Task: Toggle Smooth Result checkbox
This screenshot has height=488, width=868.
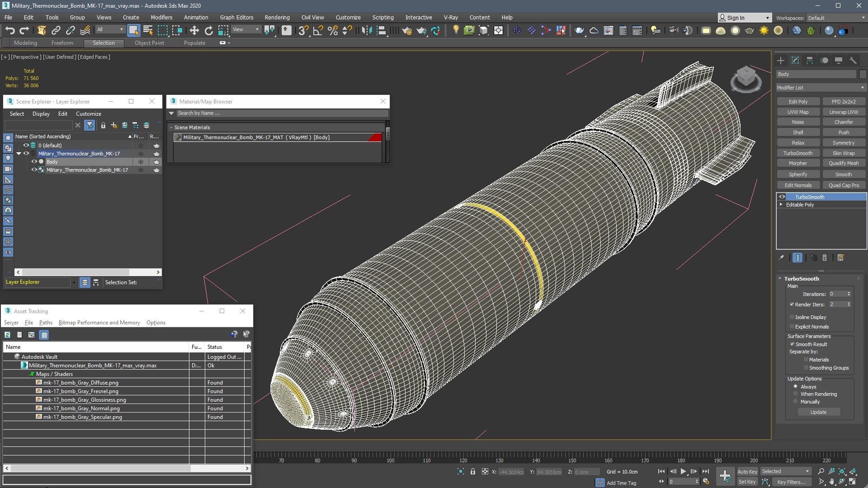Action: [x=792, y=344]
